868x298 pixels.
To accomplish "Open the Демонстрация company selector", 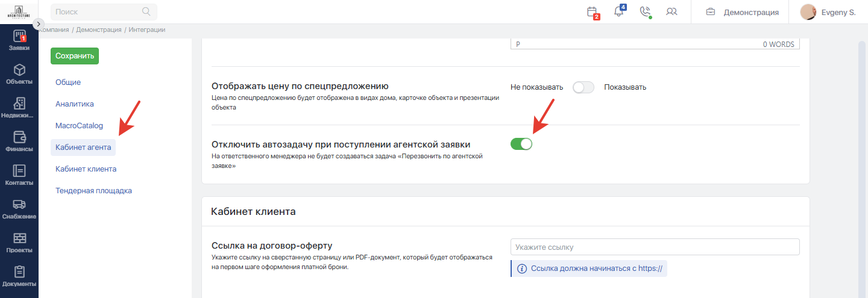I will [743, 12].
